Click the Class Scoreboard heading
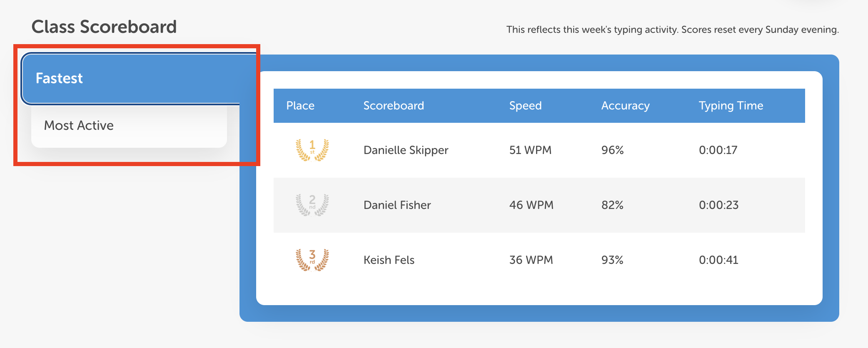868x348 pixels. tap(104, 27)
